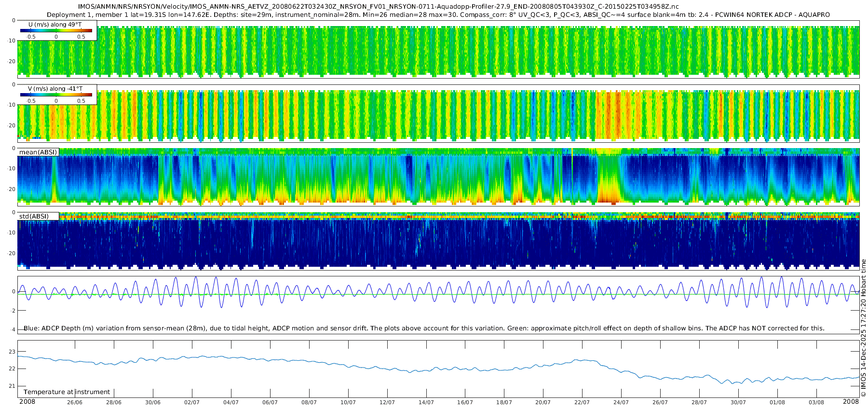Click the 23 tick on temperature axis
This screenshot has width=868, height=410.
tap(13, 352)
